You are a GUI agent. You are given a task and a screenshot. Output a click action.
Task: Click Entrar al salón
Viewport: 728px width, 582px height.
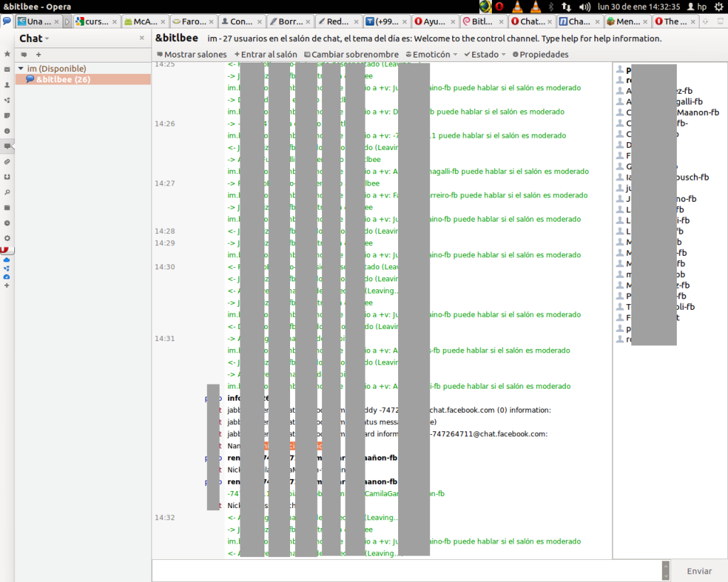[266, 54]
